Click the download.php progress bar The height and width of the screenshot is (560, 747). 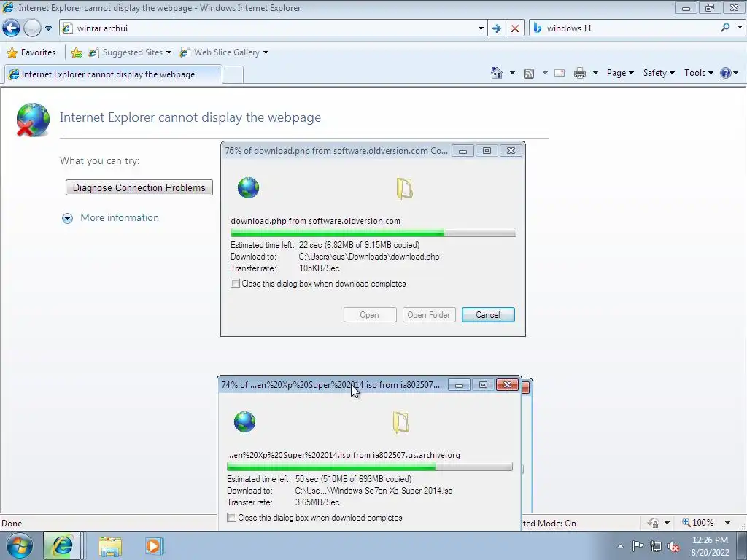click(373, 233)
